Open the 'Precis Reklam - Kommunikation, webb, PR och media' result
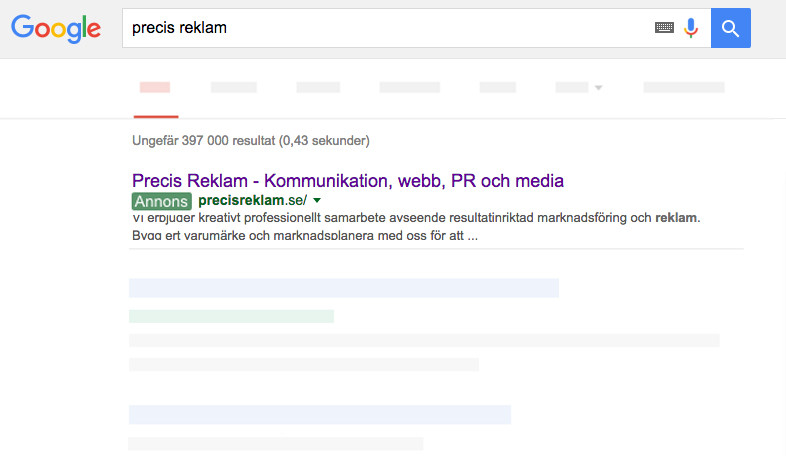 pyautogui.click(x=348, y=180)
